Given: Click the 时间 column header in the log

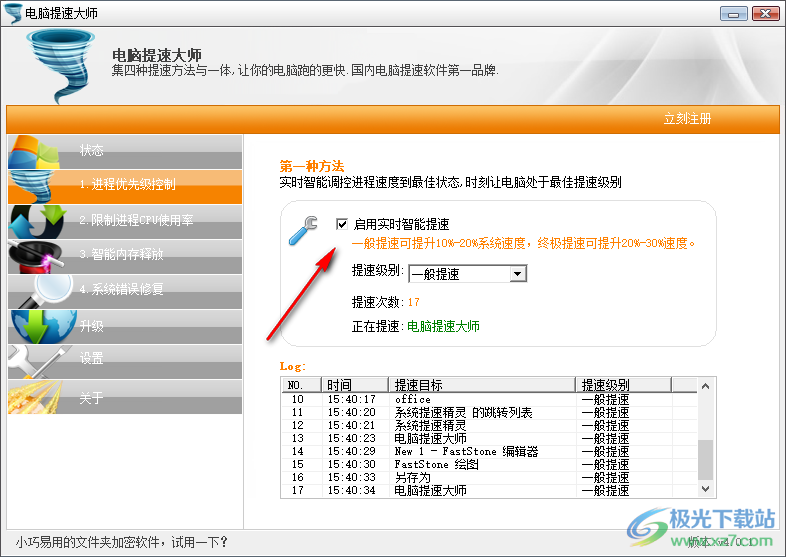Looking at the screenshot, I should click(354, 385).
